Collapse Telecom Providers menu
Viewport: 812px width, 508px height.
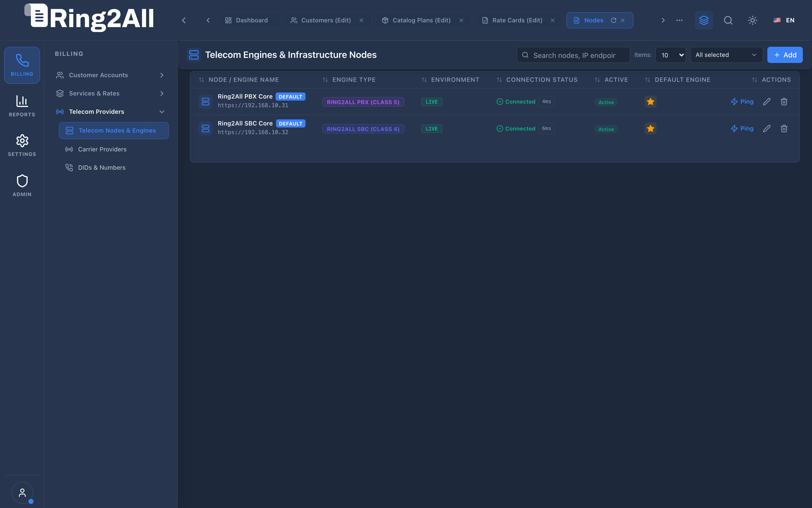point(110,112)
